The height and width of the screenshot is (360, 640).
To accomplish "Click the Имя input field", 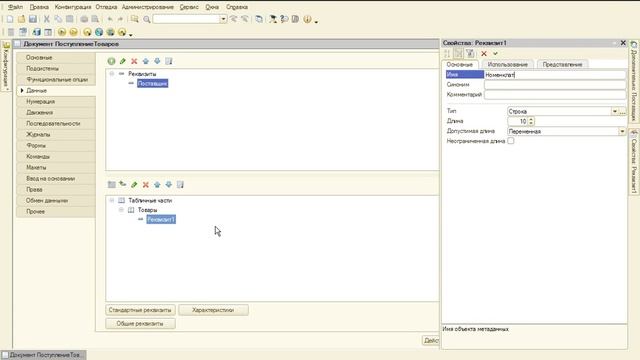I will [x=555, y=75].
